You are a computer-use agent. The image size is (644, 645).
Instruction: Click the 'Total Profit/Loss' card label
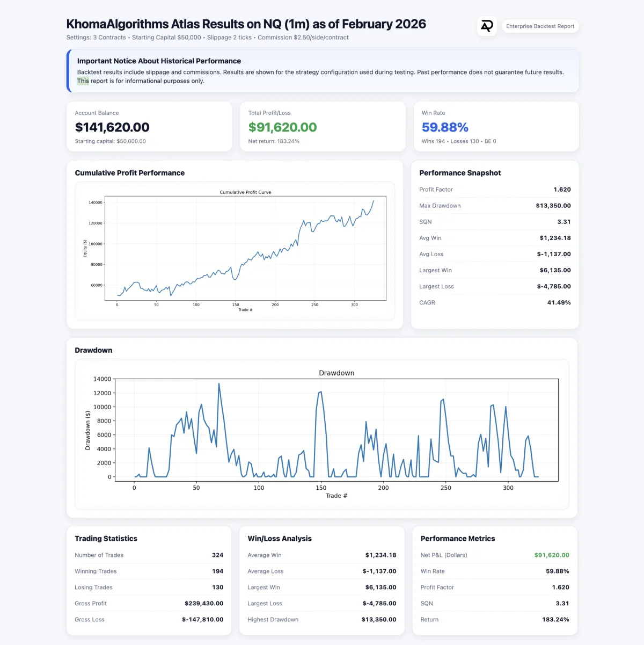click(269, 113)
